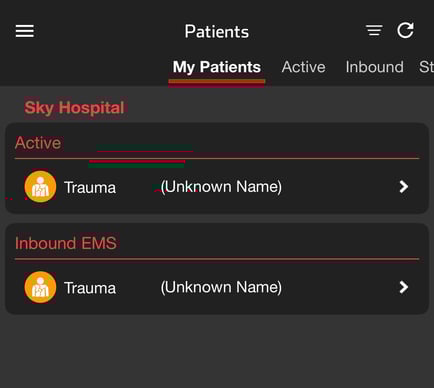Switch to the Active tab

pos(303,67)
